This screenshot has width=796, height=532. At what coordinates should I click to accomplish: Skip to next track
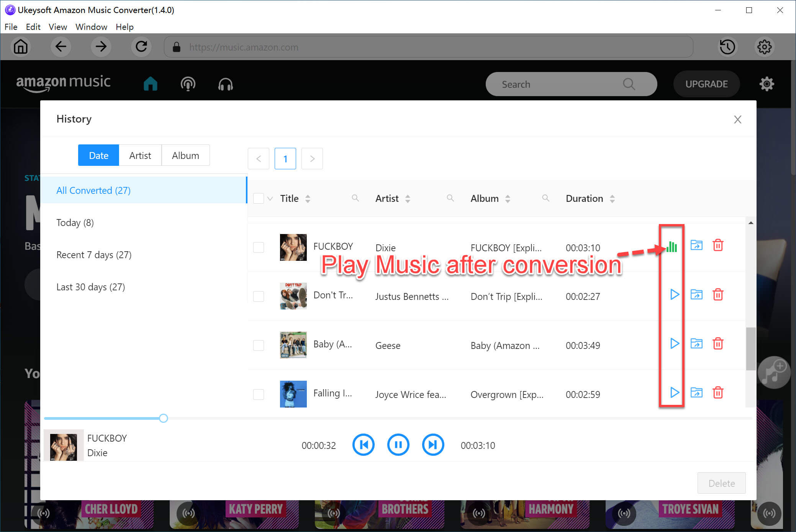click(x=433, y=445)
